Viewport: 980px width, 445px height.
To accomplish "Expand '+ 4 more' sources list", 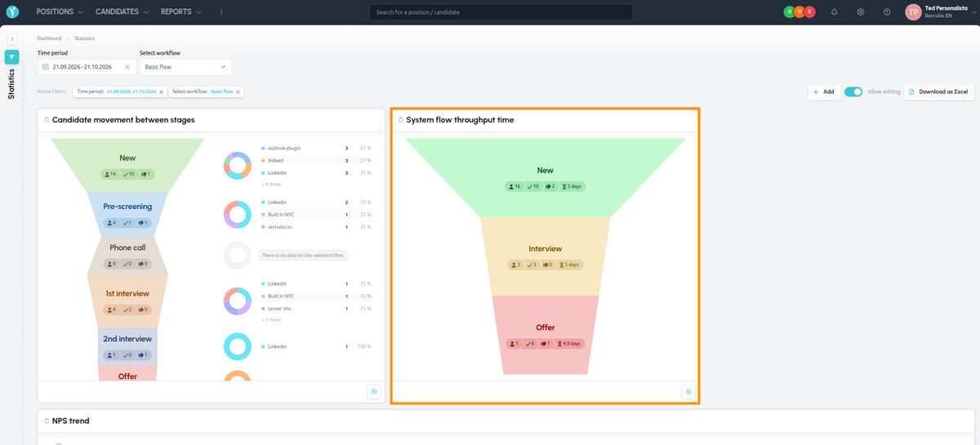I will [272, 185].
